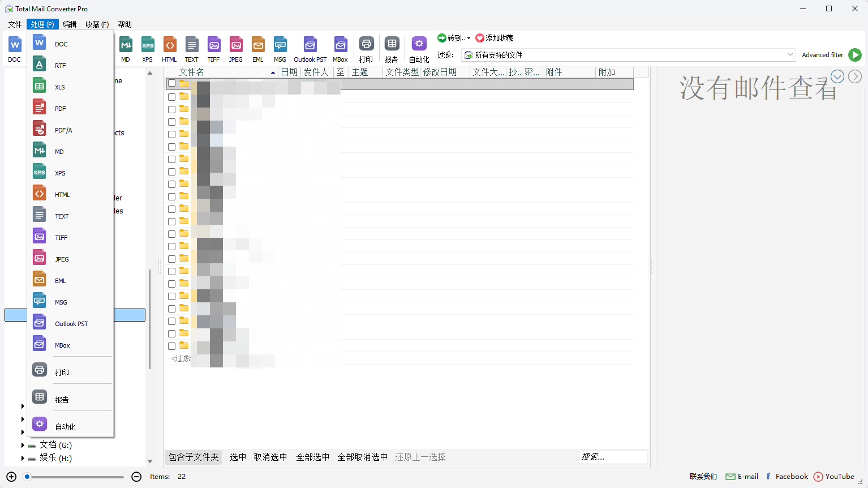The image size is (868, 488).
Task: Open the 过滤 file type dropdown
Action: point(790,55)
